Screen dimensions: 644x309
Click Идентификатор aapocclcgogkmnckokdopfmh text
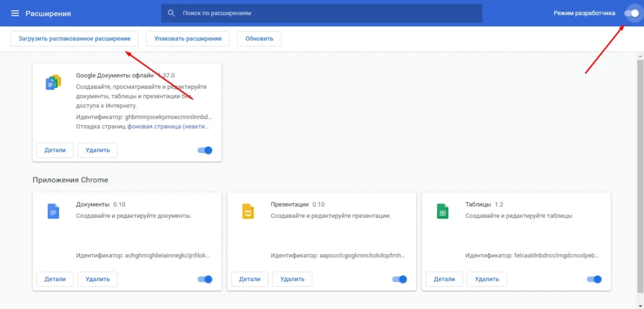[x=338, y=256]
